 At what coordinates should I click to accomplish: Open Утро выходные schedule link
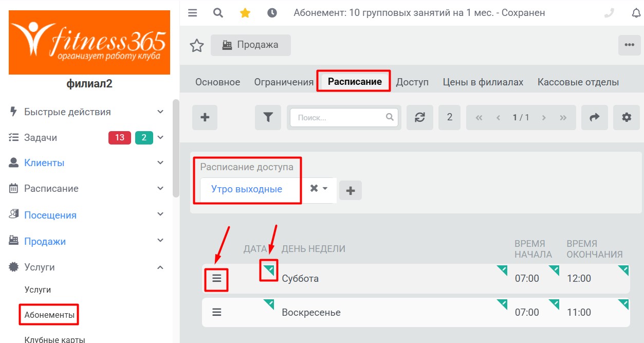247,189
